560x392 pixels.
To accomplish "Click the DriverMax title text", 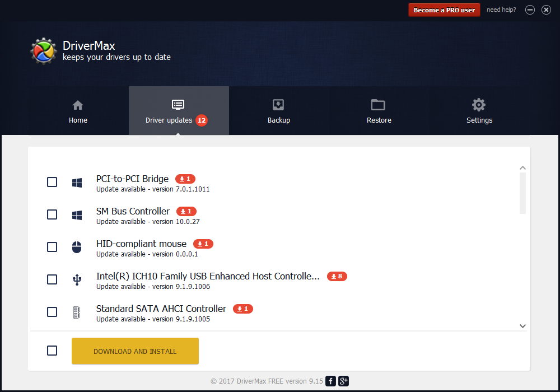I will coord(89,46).
